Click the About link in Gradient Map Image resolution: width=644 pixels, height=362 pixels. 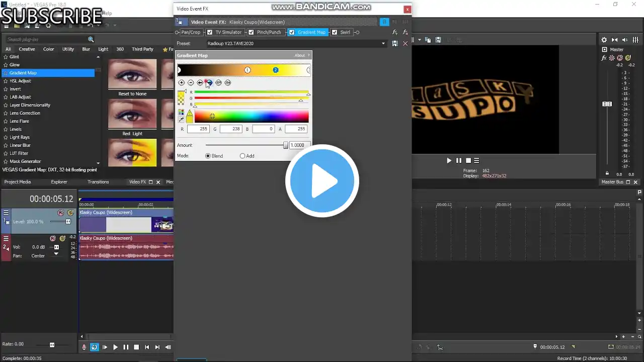coord(300,55)
